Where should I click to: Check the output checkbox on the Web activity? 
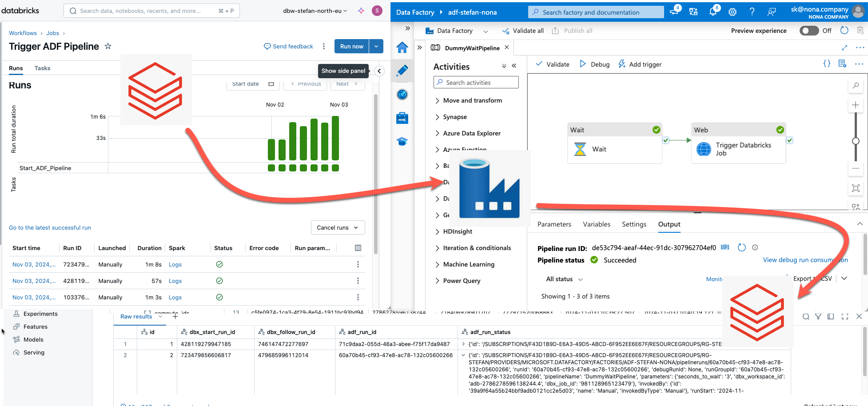coord(790,140)
